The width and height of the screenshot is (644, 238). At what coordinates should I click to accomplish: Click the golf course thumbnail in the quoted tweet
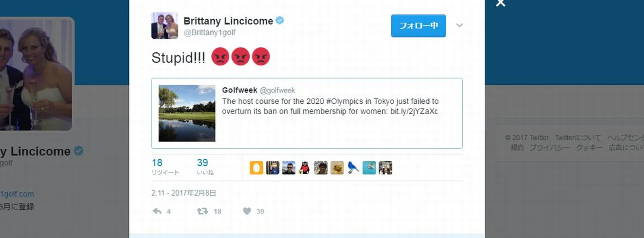(187, 113)
